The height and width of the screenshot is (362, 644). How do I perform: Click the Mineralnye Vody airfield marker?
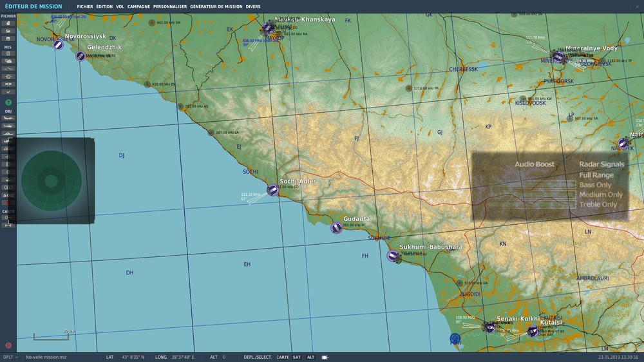[x=558, y=57]
